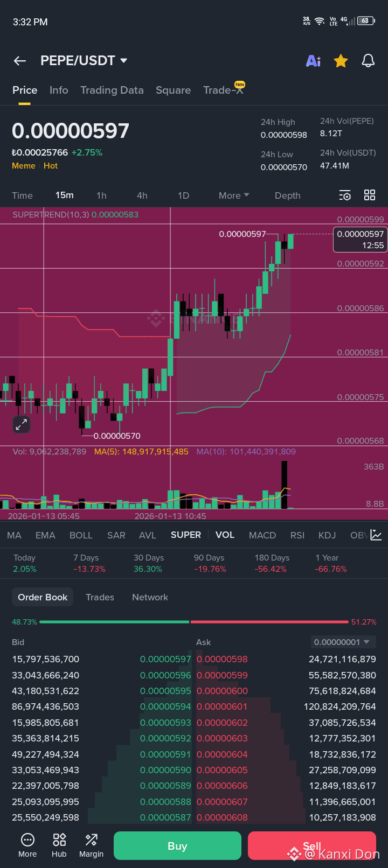The width and height of the screenshot is (388, 868).
Task: Open the chart layout grid icon
Action: pyautogui.click(x=370, y=195)
